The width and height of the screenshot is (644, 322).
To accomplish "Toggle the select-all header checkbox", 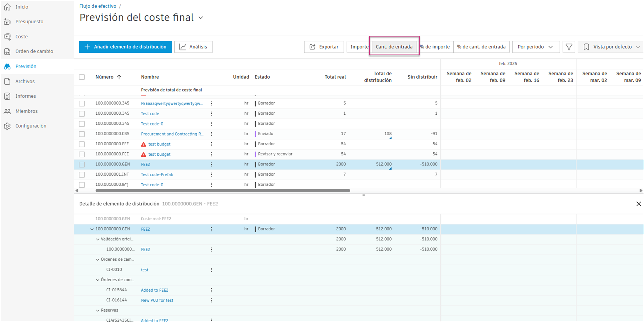I will 82,77.
